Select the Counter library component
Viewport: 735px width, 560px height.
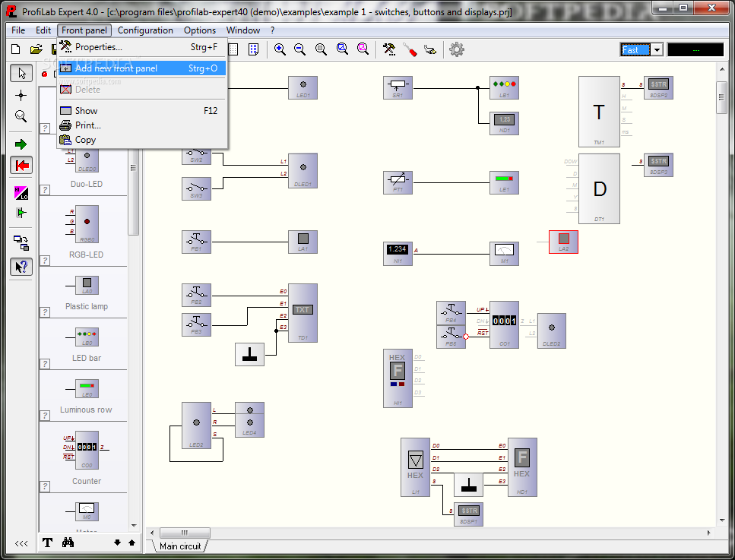click(x=87, y=451)
